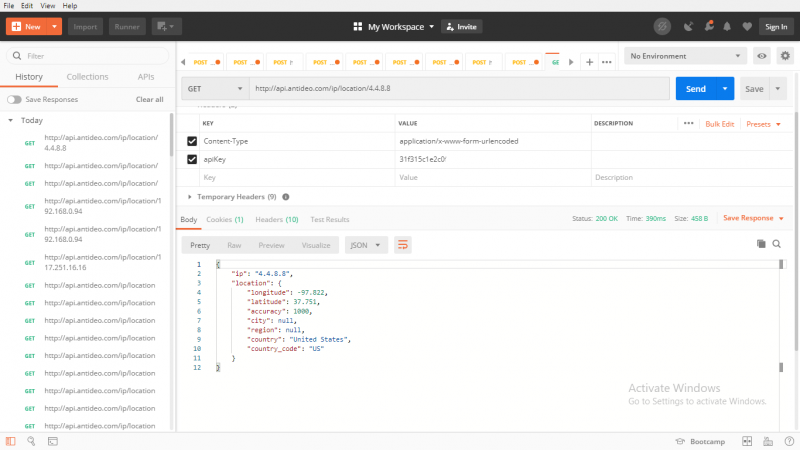Viewport: 800px width, 450px height.
Task: Copy response body to clipboard icon
Action: [x=761, y=244]
